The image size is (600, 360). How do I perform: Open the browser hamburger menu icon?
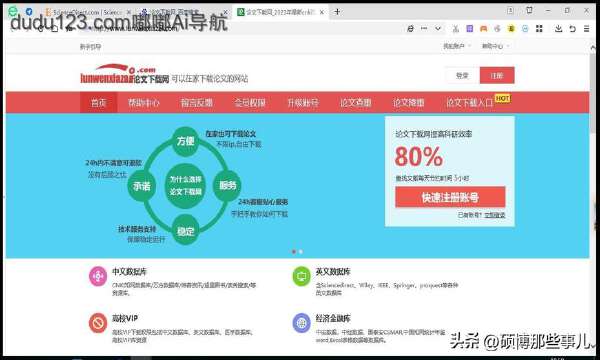click(587, 29)
